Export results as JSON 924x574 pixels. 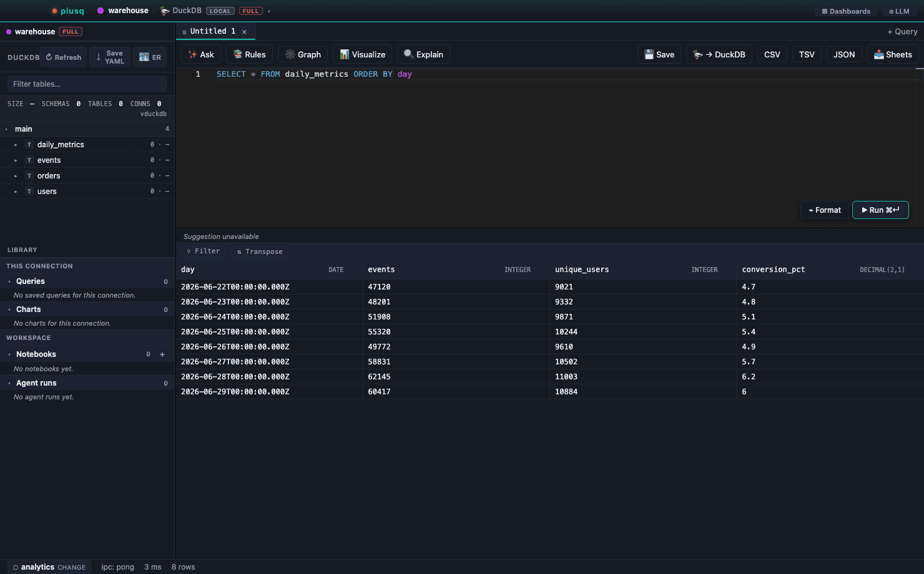pos(844,54)
